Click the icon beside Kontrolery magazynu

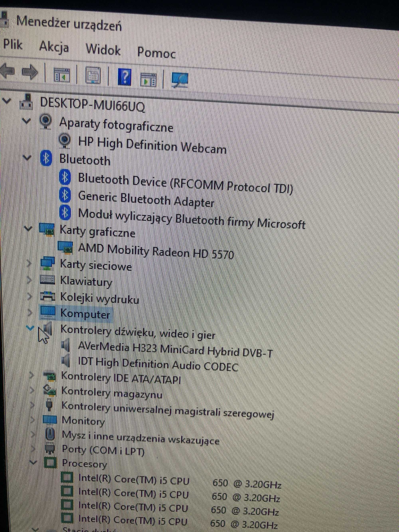tap(49, 390)
